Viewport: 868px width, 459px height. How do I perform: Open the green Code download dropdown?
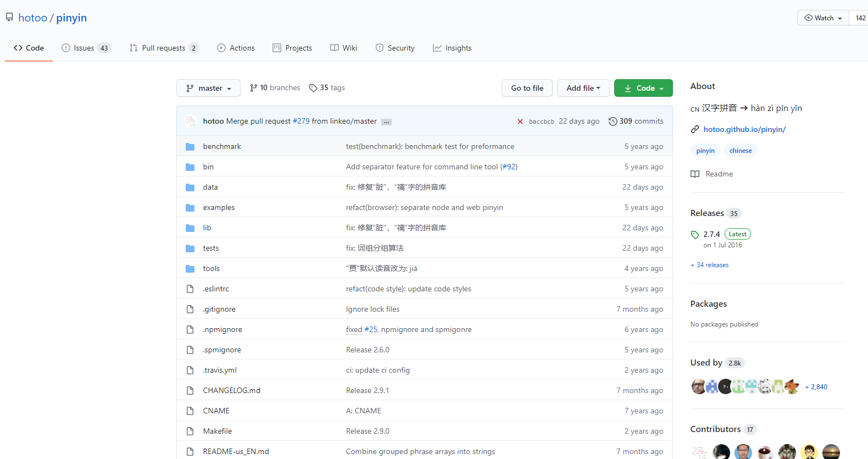pyautogui.click(x=643, y=88)
